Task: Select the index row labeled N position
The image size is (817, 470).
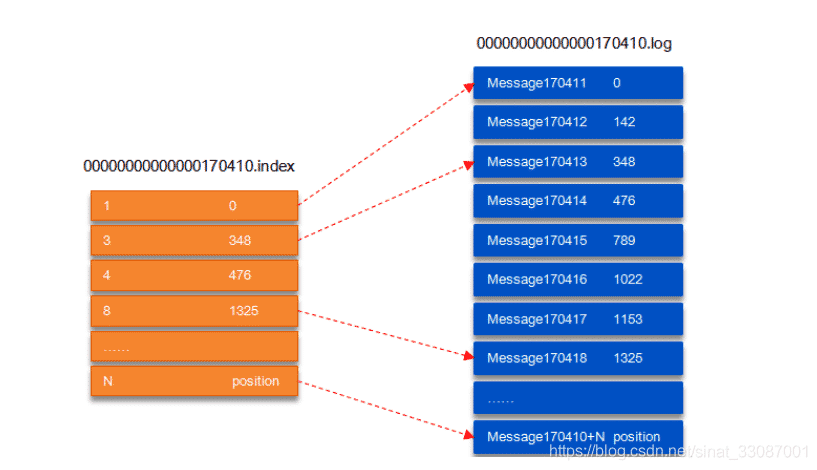Action: click(x=194, y=381)
